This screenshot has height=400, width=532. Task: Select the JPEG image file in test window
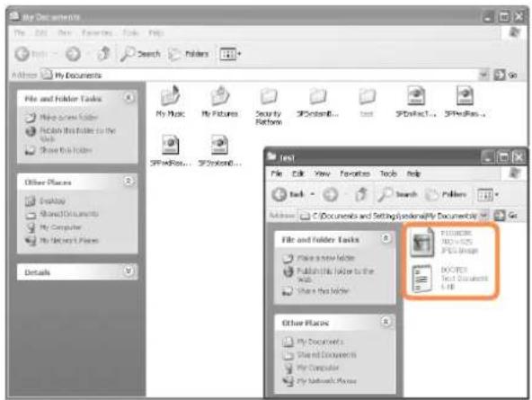coord(445,242)
